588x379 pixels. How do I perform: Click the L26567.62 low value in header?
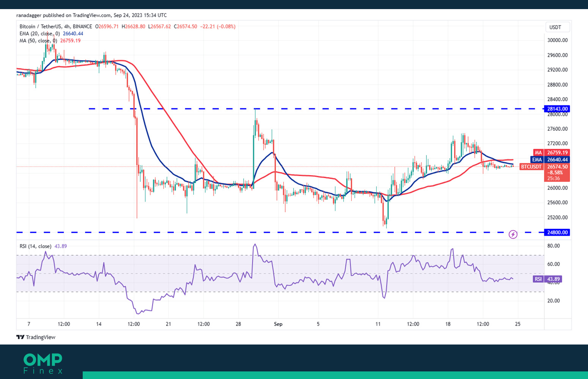pos(159,27)
